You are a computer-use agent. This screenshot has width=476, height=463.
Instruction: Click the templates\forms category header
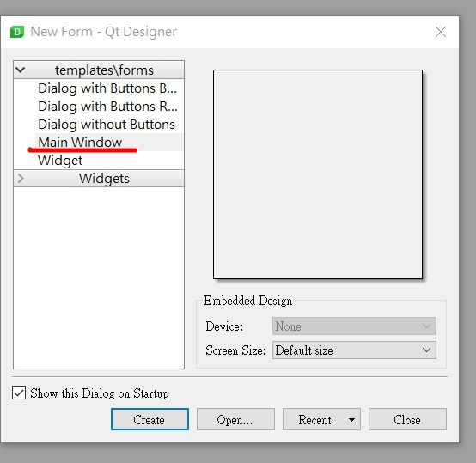tap(99, 70)
